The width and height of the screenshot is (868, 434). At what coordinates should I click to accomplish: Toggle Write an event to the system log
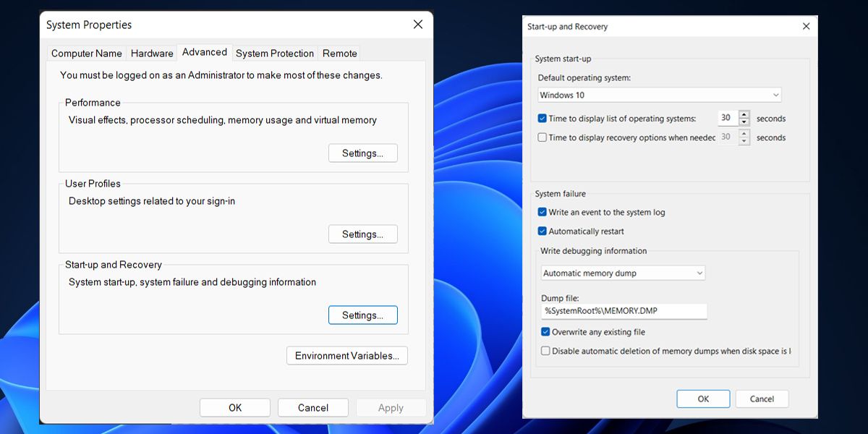pyautogui.click(x=542, y=213)
